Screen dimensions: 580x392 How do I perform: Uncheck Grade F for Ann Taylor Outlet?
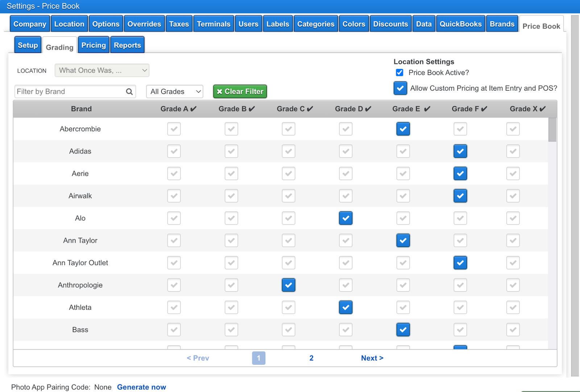click(x=460, y=263)
